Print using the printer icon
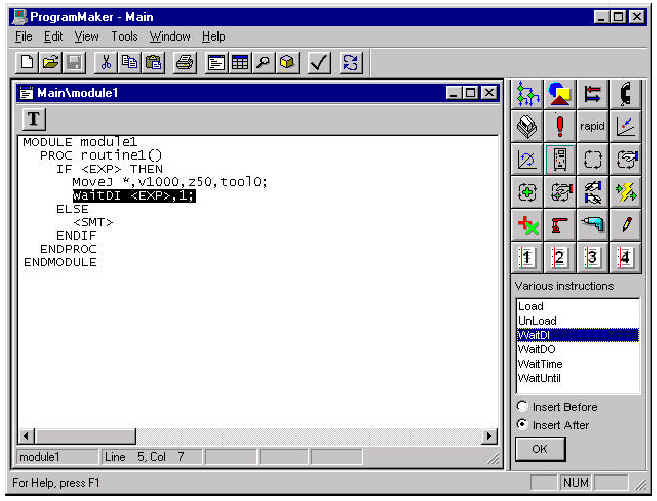Screen dimensions: 657x501 (185, 63)
